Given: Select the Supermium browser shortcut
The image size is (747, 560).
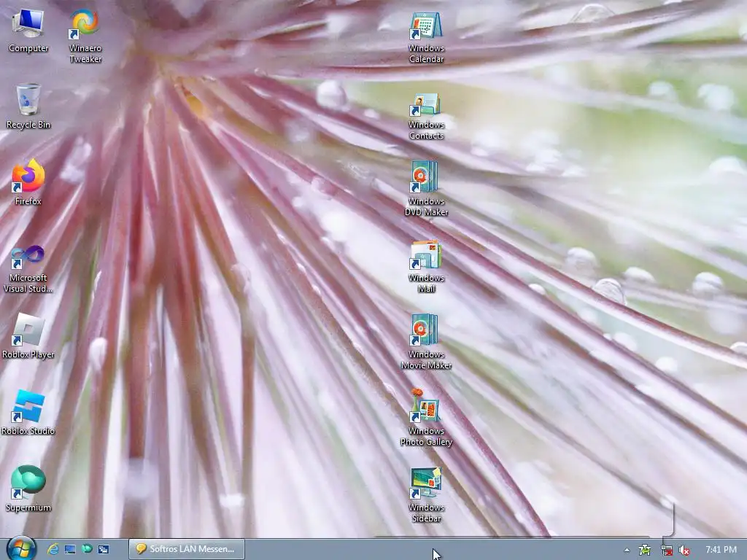Looking at the screenshot, I should (x=28, y=489).
